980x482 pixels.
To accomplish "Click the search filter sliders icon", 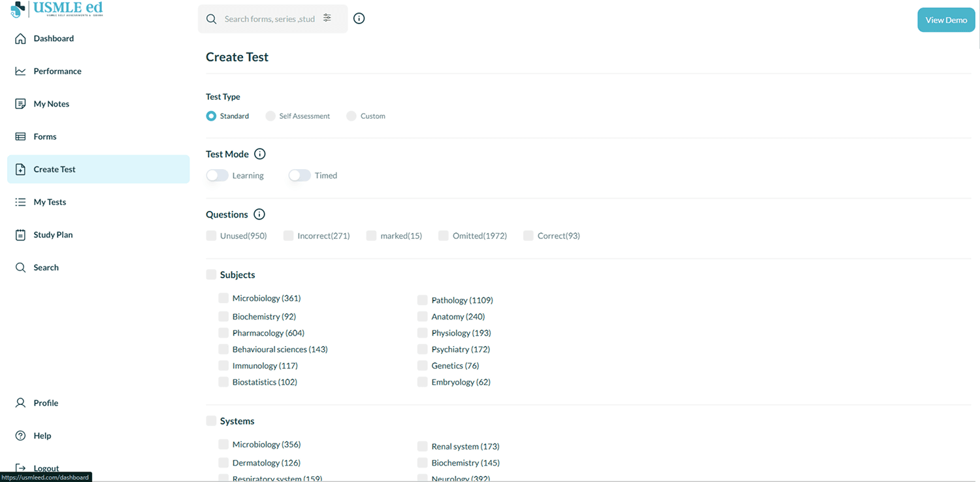I will [327, 18].
